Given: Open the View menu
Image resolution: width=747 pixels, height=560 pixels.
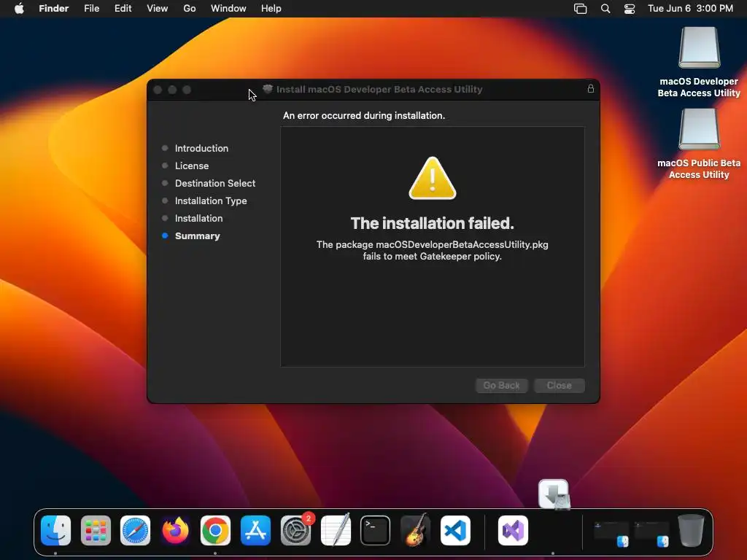Looking at the screenshot, I should (158, 9).
